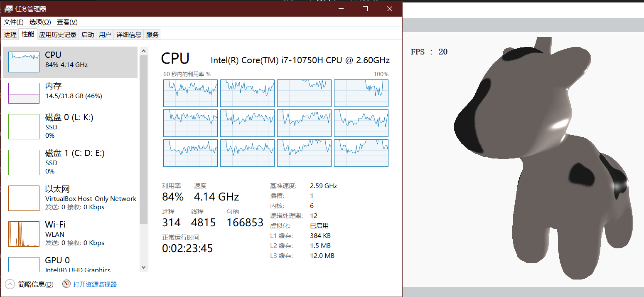Click the sidebar scroll up arrow
Screen dimensions: 644x297
144,51
